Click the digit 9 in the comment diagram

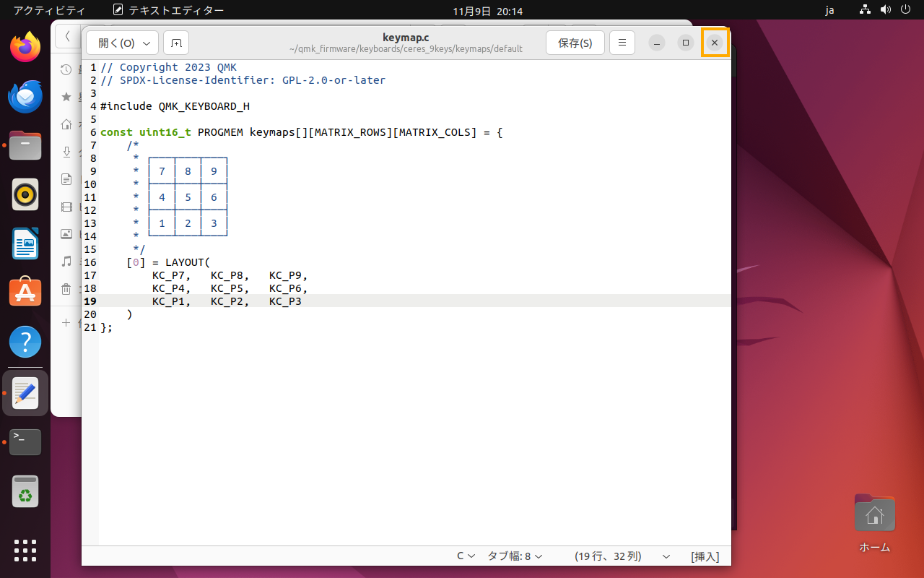coord(214,171)
